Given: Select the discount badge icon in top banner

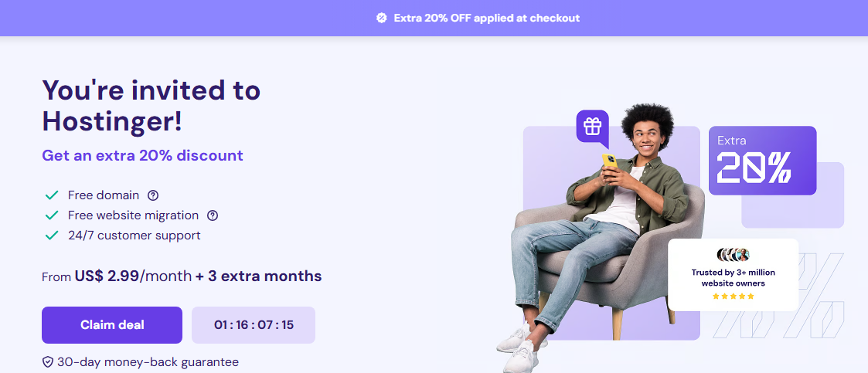Looking at the screenshot, I should tap(381, 18).
